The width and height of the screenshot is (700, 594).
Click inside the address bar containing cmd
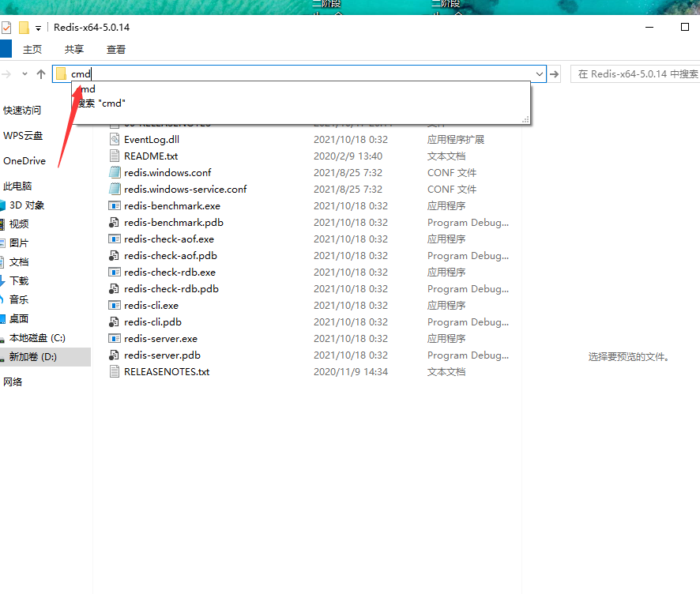[299, 74]
